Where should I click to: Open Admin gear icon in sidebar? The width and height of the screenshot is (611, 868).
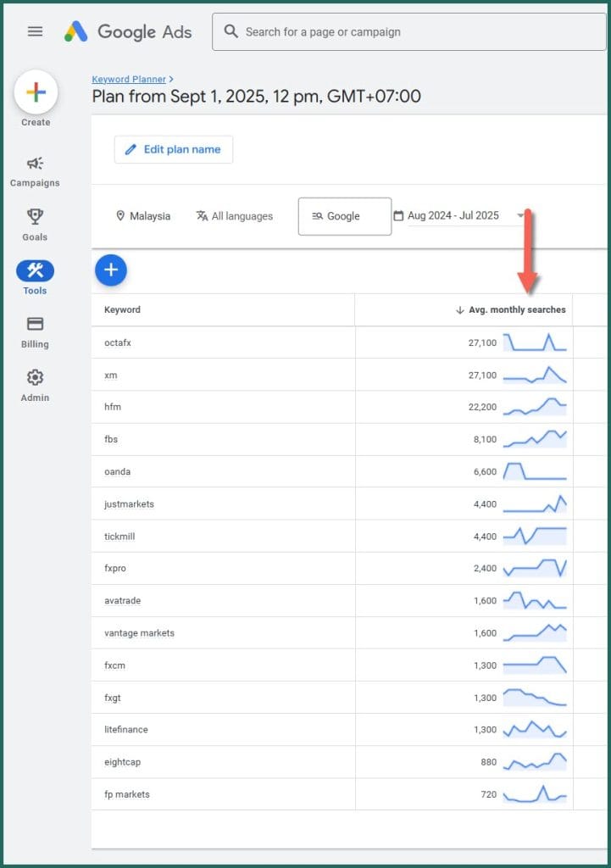[35, 377]
